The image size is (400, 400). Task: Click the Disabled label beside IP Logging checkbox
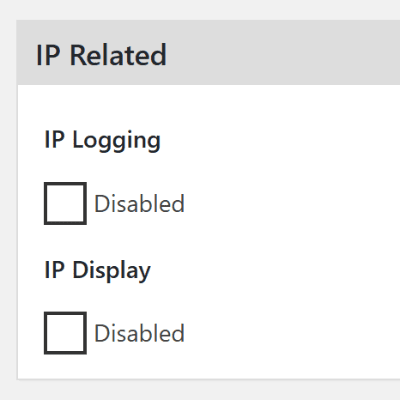pyautogui.click(x=139, y=203)
